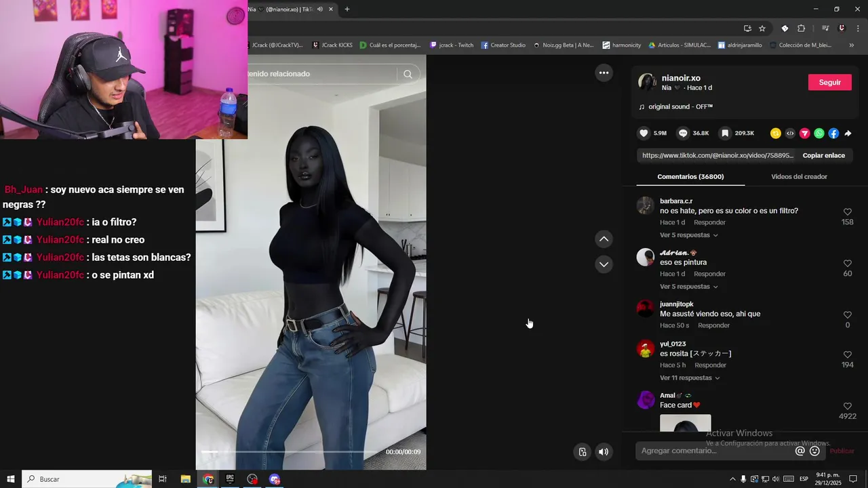
Task: Open nianoir.xo profile avatar
Action: (x=647, y=83)
